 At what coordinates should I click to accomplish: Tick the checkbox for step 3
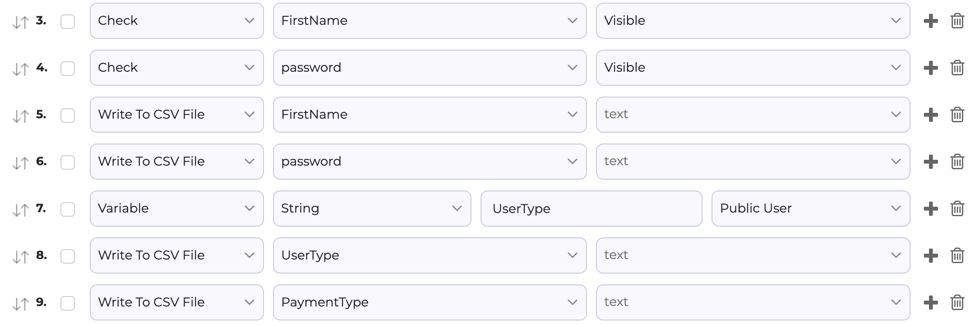[68, 22]
